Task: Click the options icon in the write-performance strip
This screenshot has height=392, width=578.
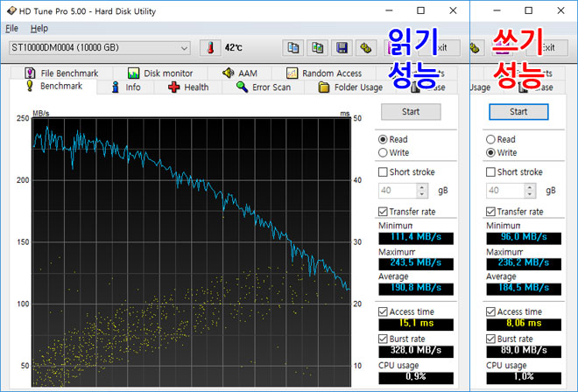Action: click(x=476, y=48)
